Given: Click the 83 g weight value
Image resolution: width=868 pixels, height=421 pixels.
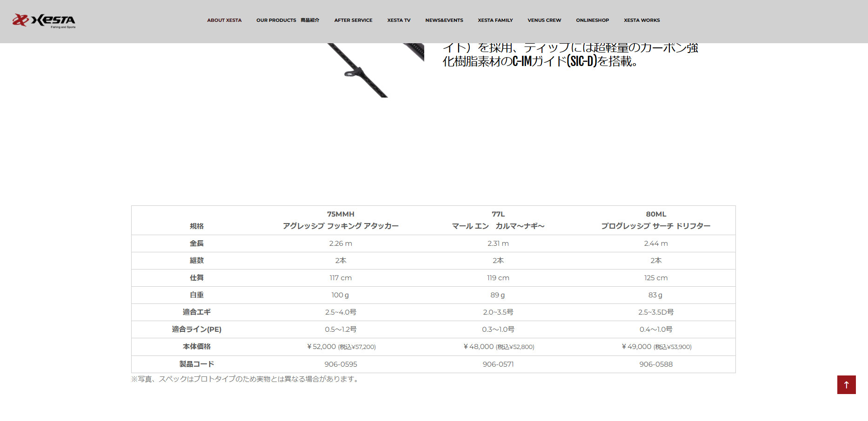Looking at the screenshot, I should (x=655, y=295).
